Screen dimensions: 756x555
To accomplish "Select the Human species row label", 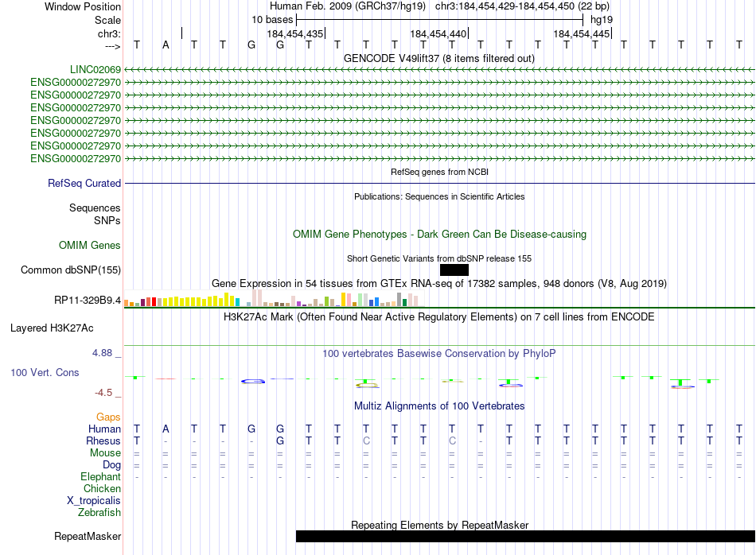I will click(104, 429).
